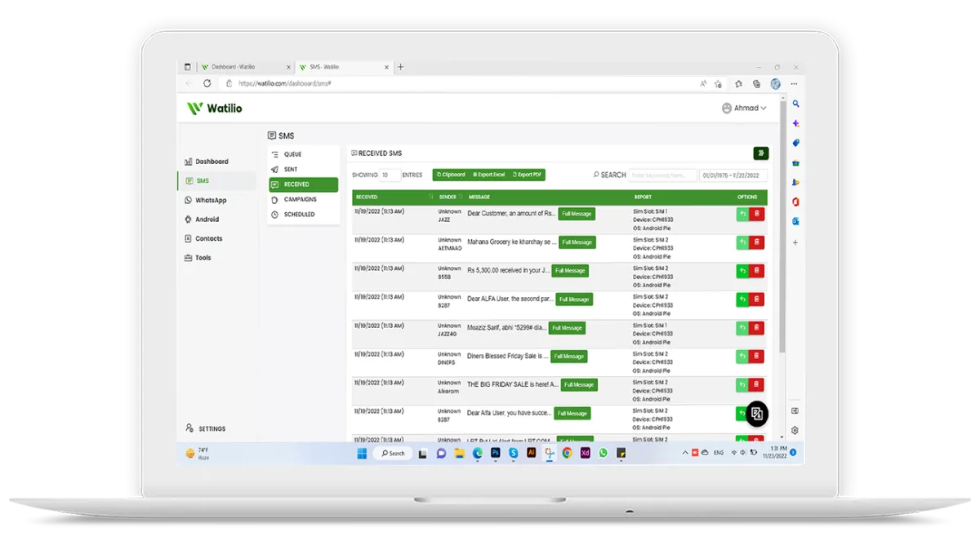Open the date range picker field
The width and height of the screenshot is (980, 550).
pos(733,175)
